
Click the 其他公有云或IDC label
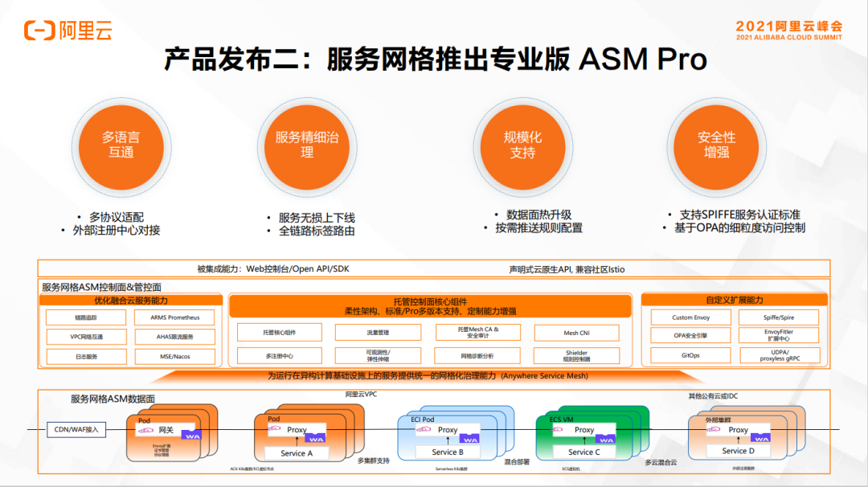coord(713,396)
